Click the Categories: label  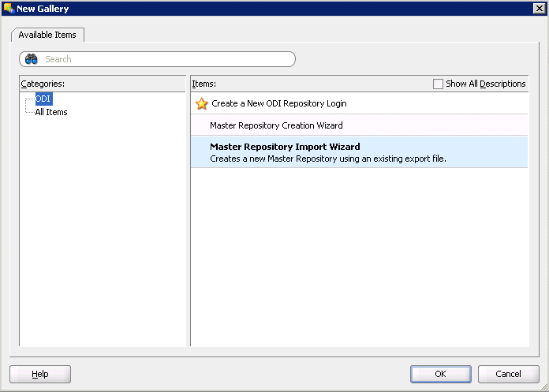click(43, 84)
